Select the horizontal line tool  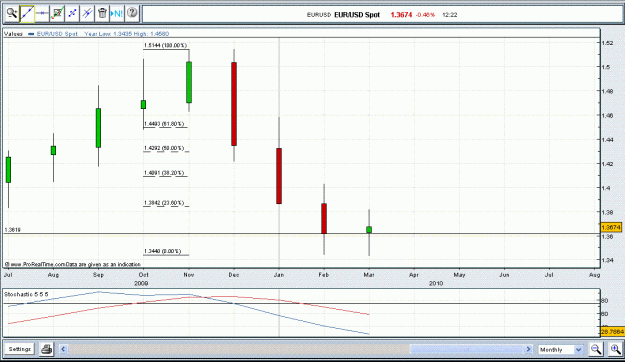pyautogui.click(x=42, y=14)
